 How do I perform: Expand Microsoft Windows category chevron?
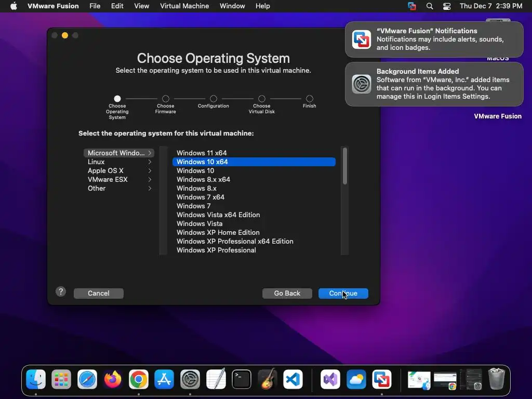[150, 153]
